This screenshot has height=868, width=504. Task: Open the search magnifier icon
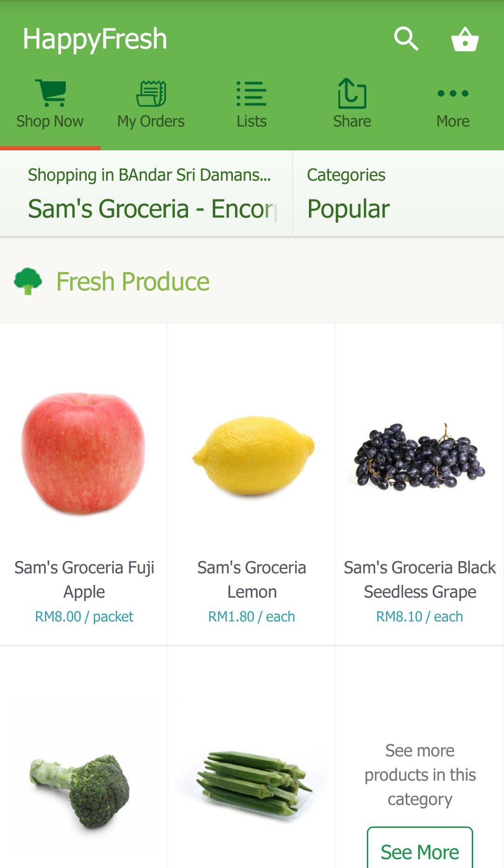tap(406, 39)
